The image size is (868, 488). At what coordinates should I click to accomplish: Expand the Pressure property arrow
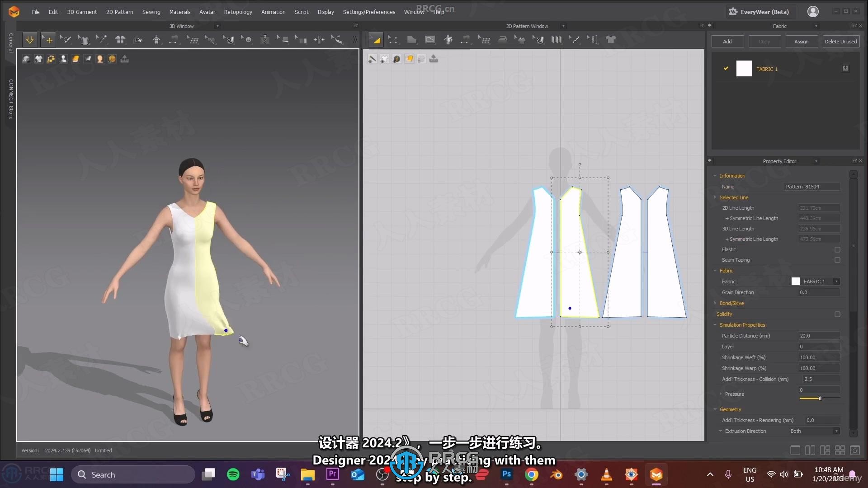[721, 394]
